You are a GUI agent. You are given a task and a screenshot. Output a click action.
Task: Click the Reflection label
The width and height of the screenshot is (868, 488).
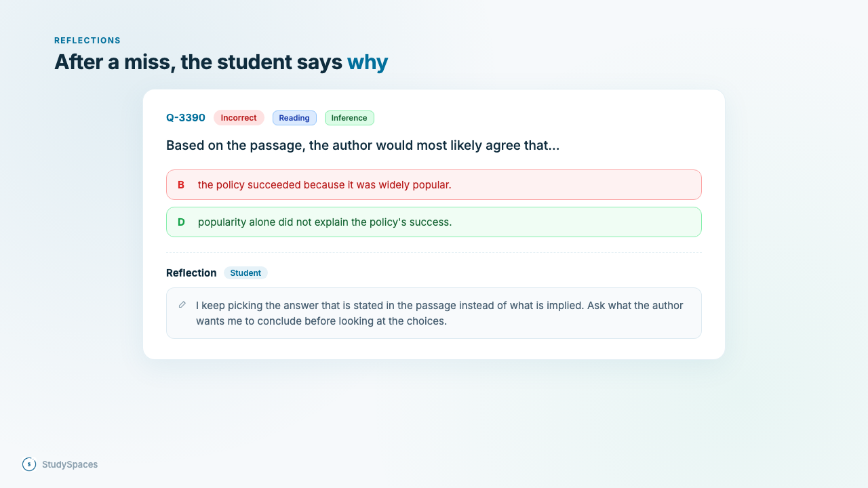click(191, 273)
